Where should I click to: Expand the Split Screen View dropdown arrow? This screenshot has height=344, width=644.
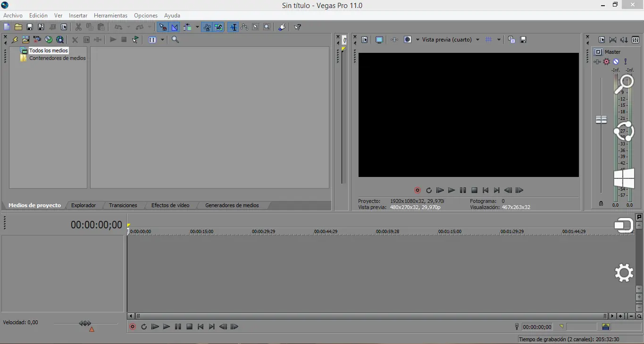pos(418,40)
